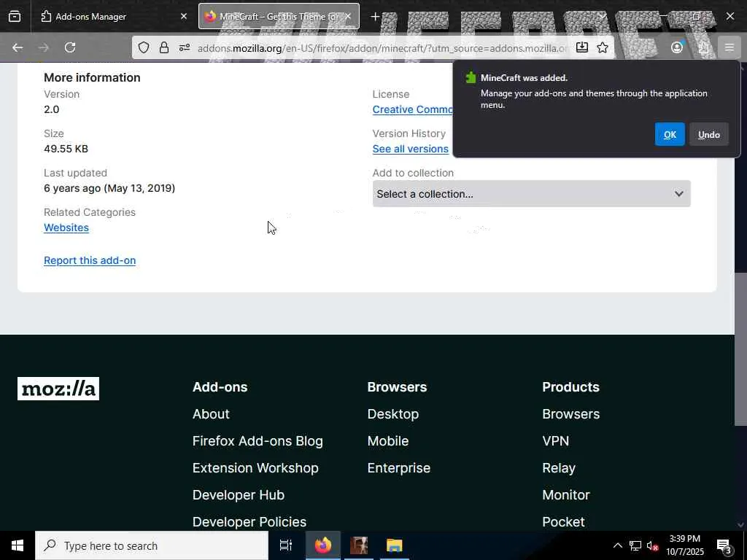Open the Developer Hub link
Image resolution: width=747 pixels, height=560 pixels.
[239, 495]
